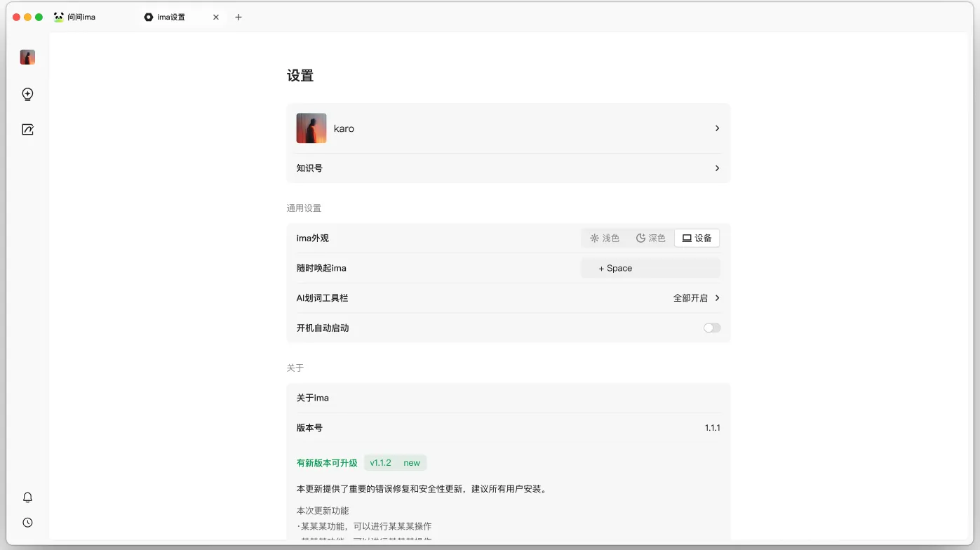Open the AI划词工具栏 全部开启 options
The width and height of the screenshot is (980, 550).
click(x=696, y=298)
